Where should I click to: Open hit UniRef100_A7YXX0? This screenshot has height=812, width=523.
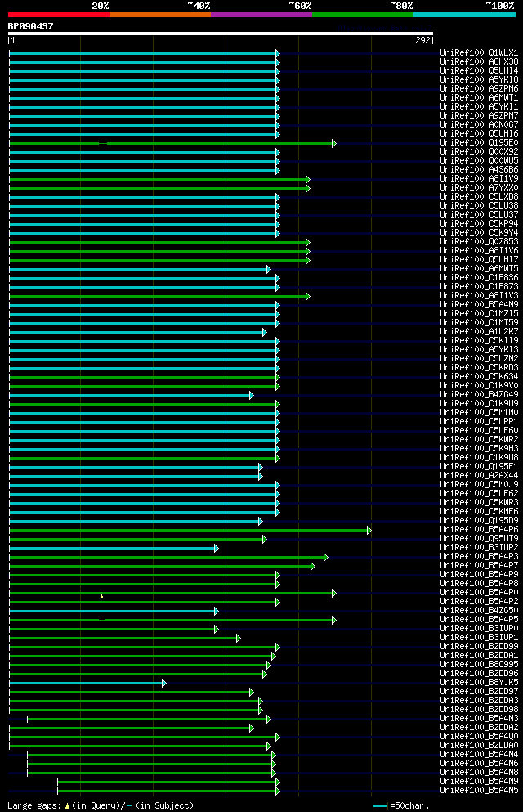tap(479, 188)
